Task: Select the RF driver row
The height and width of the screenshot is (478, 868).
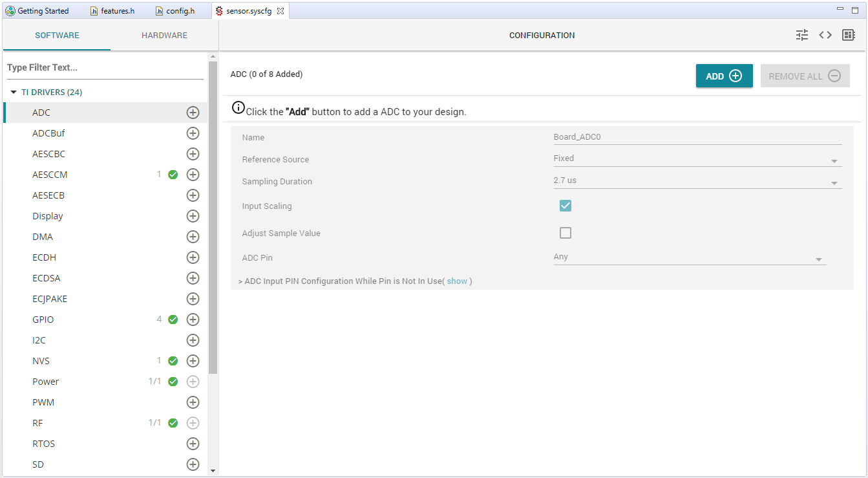Action: click(105, 423)
